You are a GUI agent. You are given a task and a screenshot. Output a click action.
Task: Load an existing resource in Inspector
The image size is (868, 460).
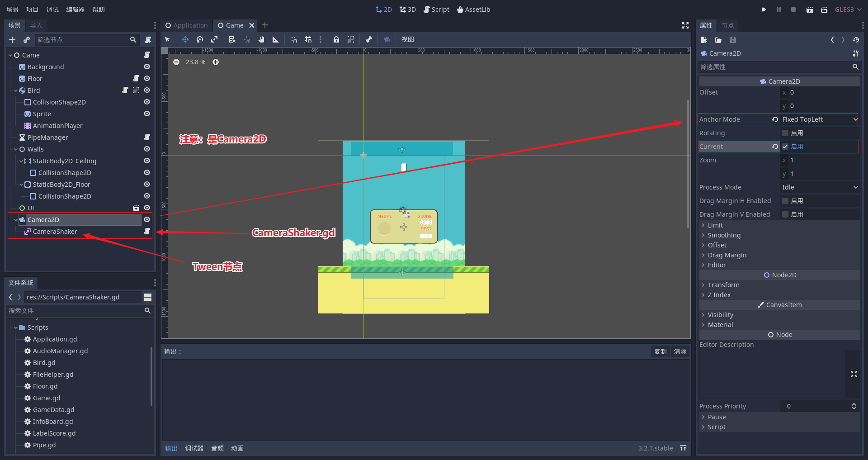coord(718,40)
